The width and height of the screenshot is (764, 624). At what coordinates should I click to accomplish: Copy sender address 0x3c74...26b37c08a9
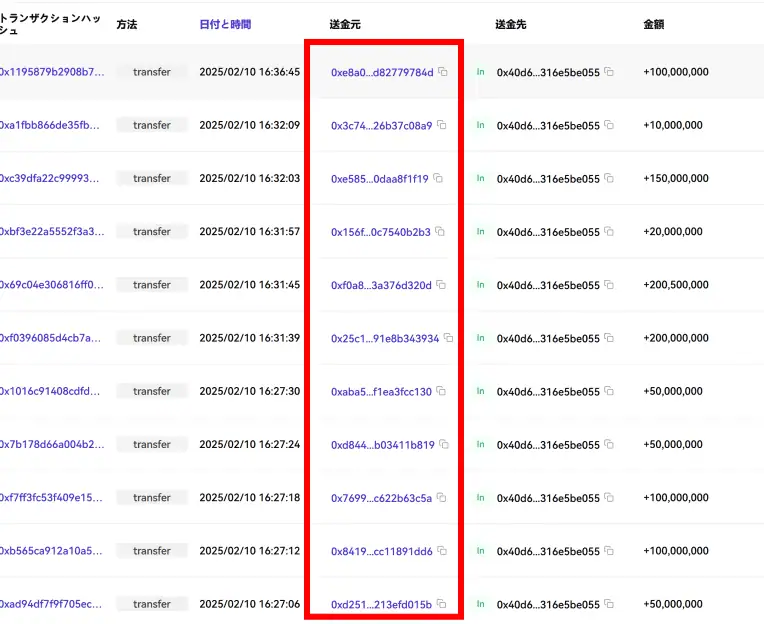click(441, 125)
